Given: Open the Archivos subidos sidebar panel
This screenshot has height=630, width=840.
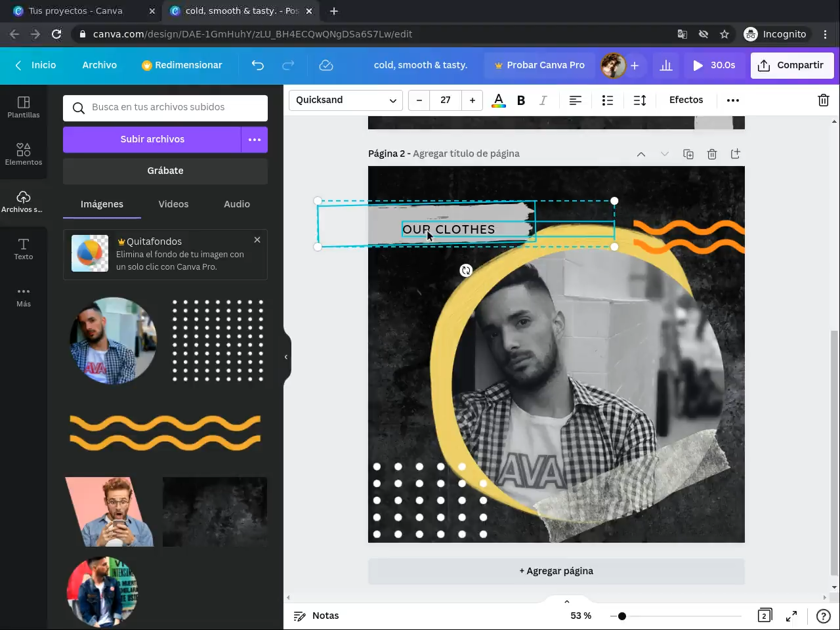Looking at the screenshot, I should click(x=24, y=201).
